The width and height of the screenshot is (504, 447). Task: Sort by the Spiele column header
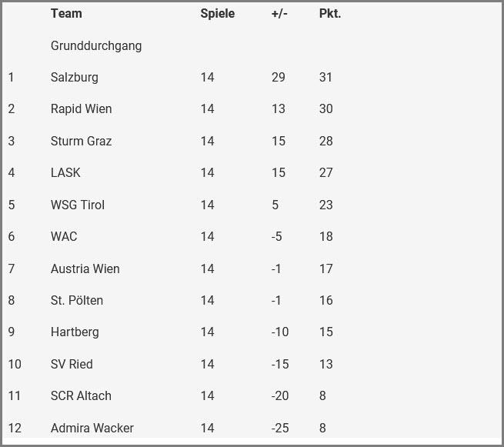217,13
